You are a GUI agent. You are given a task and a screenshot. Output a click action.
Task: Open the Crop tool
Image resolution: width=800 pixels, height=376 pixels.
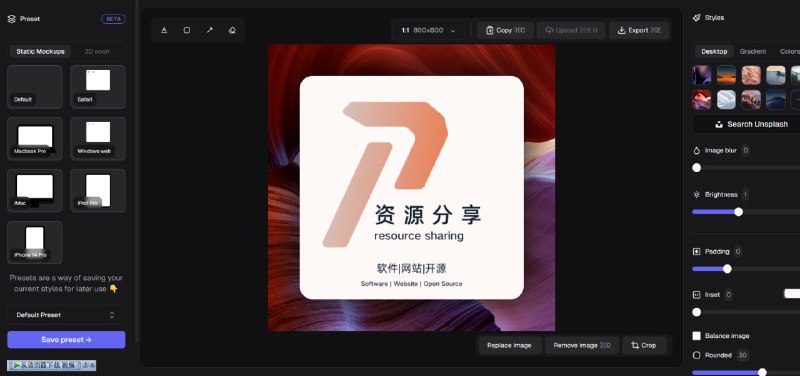(x=644, y=345)
